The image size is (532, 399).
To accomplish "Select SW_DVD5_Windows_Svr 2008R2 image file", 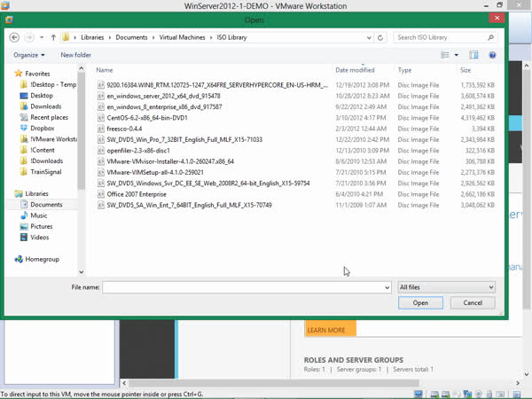I will click(208, 184).
